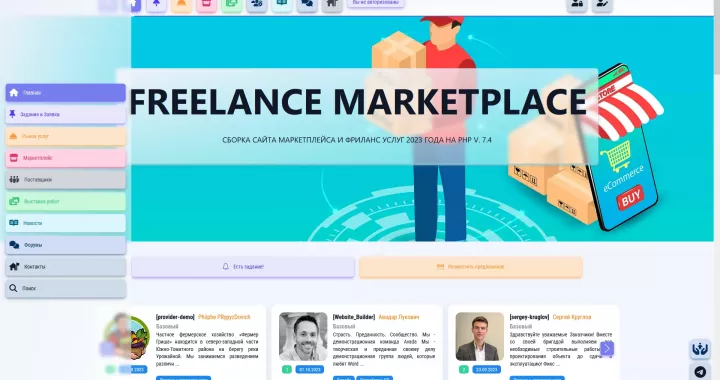The width and height of the screenshot is (720, 380).
Task: Click the pin icon in the top toolbar
Action: pos(157,5)
